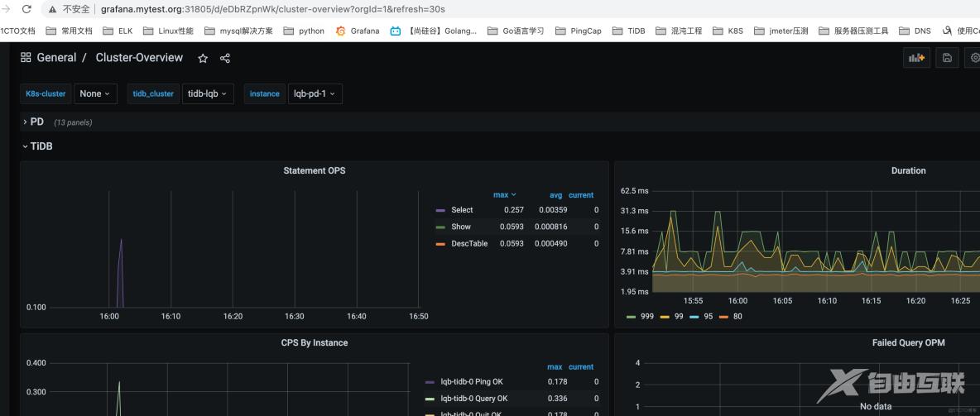The image size is (980, 416).
Task: Click the Cluster-Overview breadcrumb title
Action: click(x=139, y=57)
